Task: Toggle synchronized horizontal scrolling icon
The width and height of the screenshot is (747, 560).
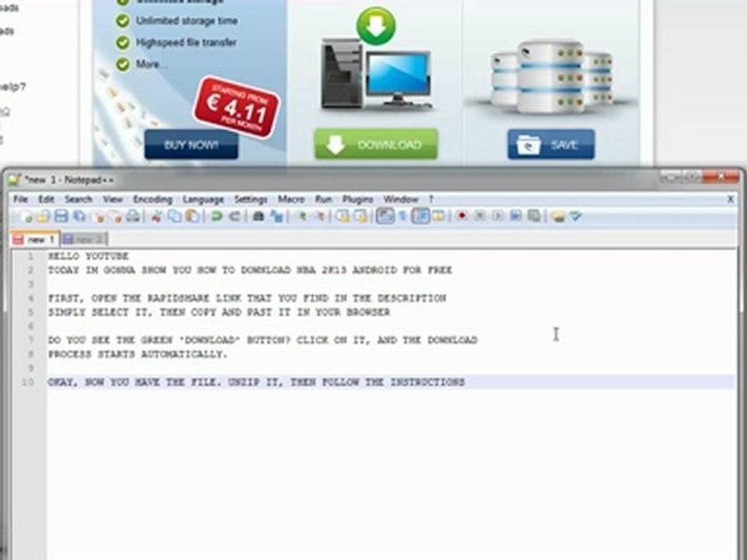Action: (360, 217)
